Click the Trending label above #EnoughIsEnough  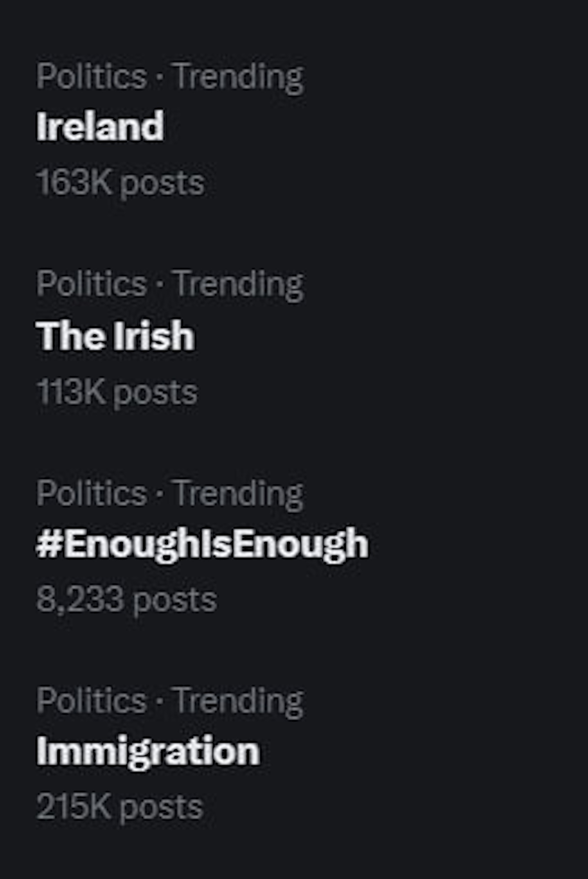(x=239, y=494)
